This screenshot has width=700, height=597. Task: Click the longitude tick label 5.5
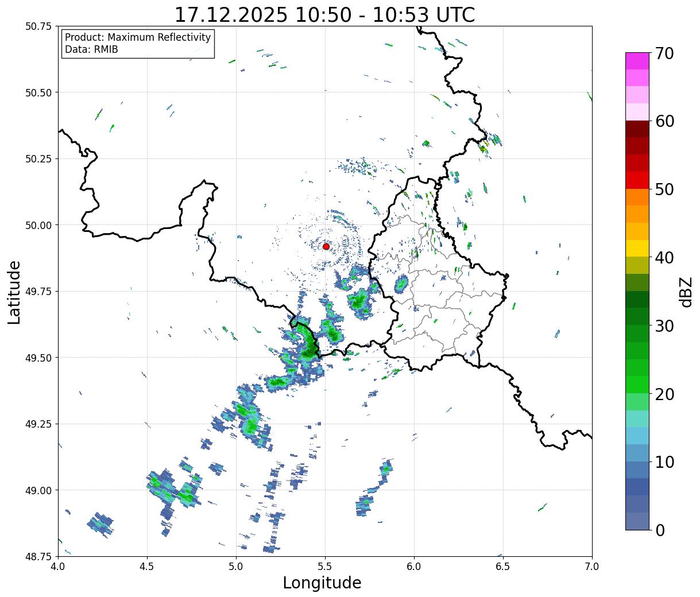325,566
